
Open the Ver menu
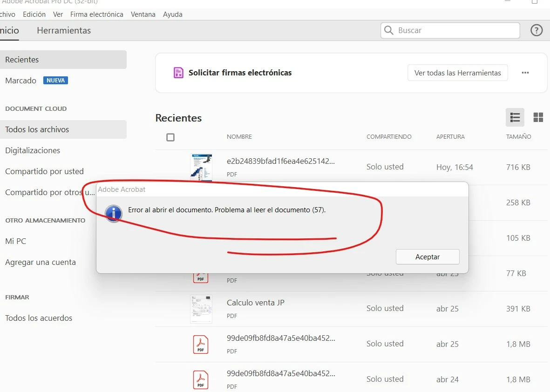point(58,14)
